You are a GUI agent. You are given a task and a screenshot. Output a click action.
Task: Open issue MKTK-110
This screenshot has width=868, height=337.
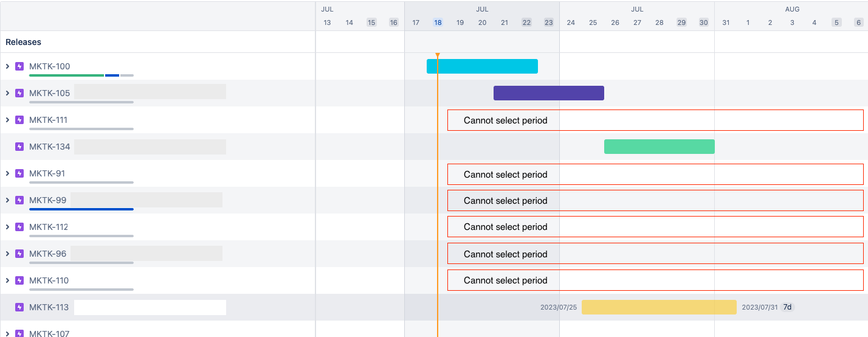(x=49, y=280)
